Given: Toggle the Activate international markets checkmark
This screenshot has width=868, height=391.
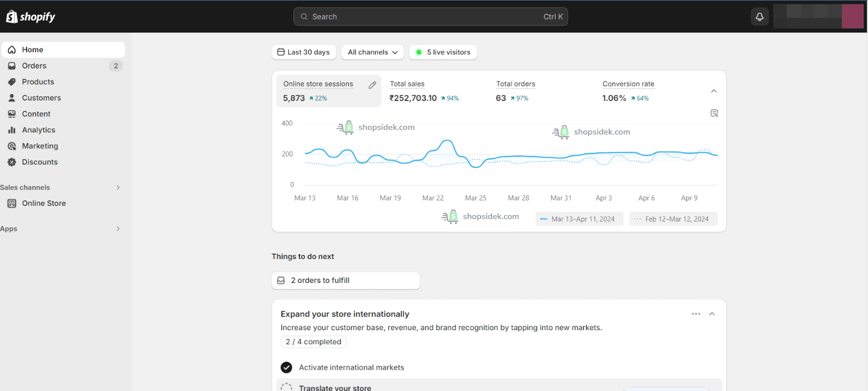Looking at the screenshot, I should (286, 368).
